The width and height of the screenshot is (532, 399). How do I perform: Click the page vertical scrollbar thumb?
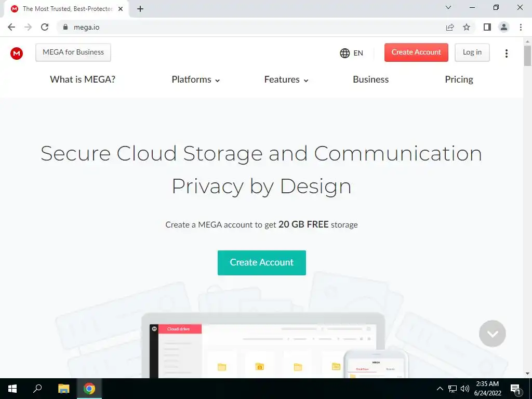[x=528, y=55]
